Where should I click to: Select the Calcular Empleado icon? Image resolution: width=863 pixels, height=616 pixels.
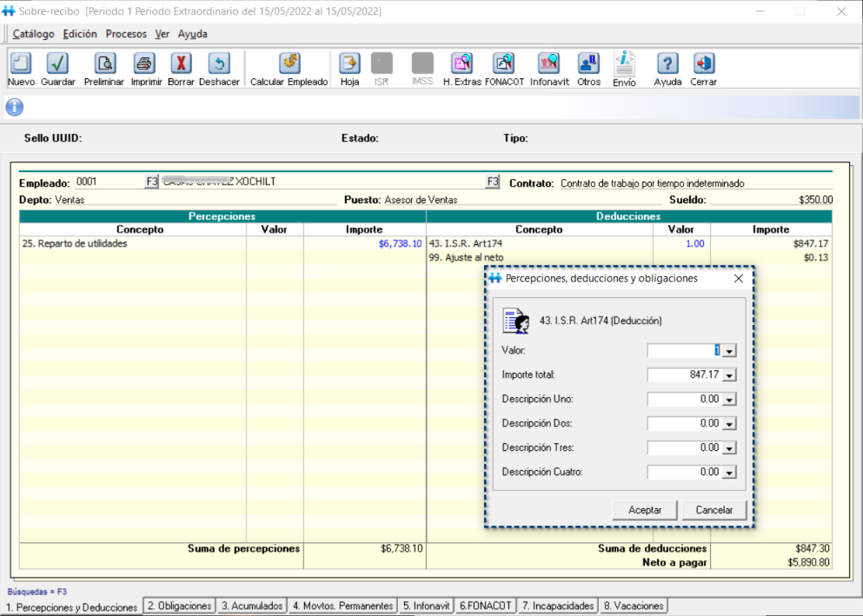pos(288,67)
